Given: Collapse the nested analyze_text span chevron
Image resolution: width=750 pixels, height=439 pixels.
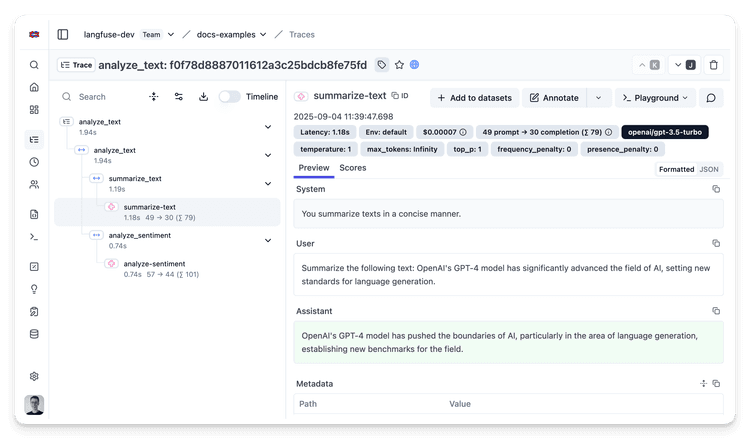Looking at the screenshot, I should coord(268,155).
